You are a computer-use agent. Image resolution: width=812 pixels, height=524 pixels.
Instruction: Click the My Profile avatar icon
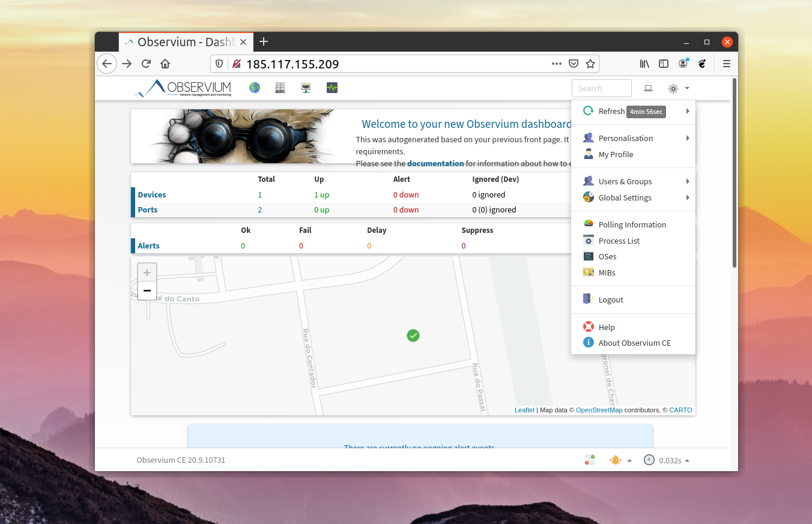(589, 154)
